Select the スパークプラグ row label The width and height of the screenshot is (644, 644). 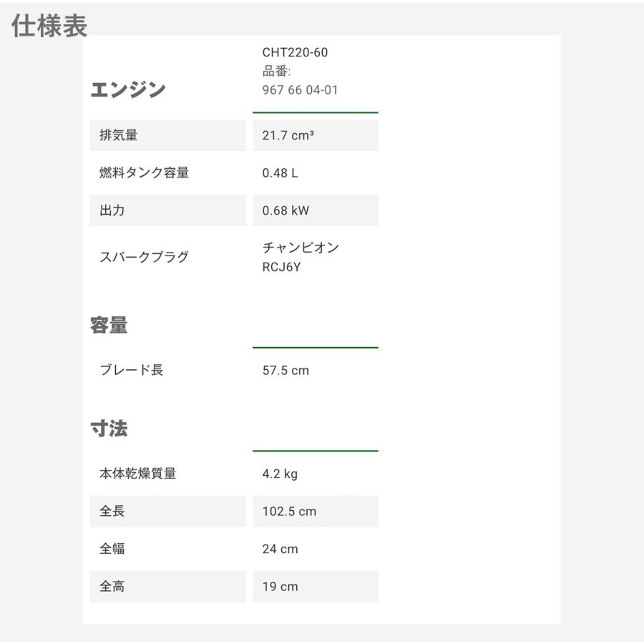pyautogui.click(x=144, y=257)
